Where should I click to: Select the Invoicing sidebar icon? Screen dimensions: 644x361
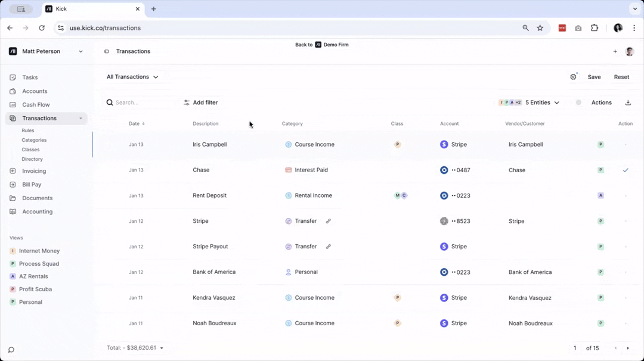point(13,171)
